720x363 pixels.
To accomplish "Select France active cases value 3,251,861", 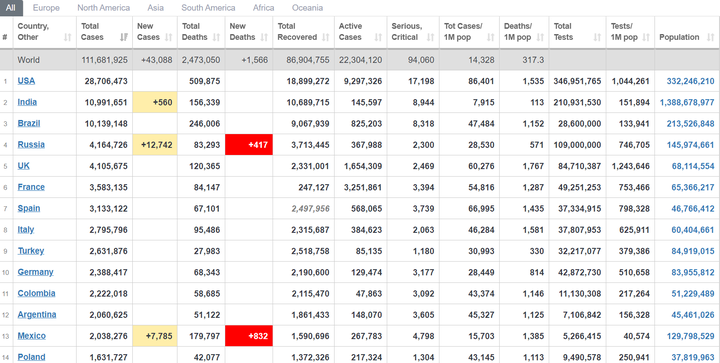I will tap(363, 187).
